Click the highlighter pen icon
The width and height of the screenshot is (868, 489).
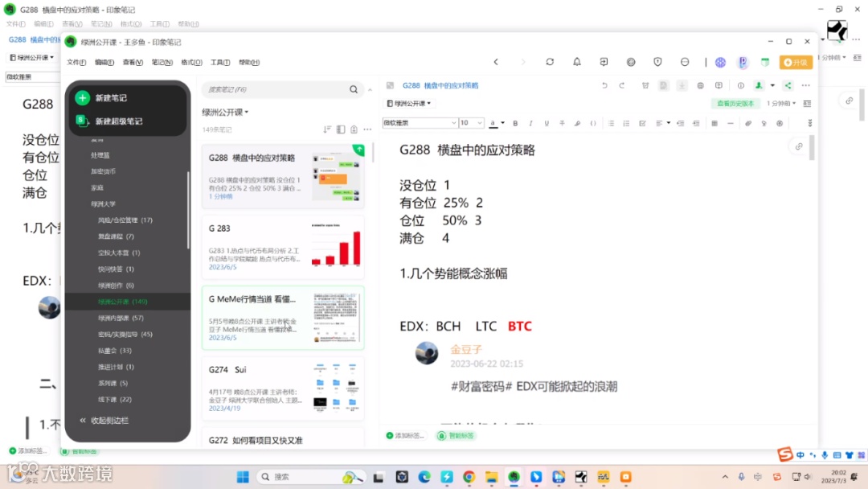(x=577, y=123)
